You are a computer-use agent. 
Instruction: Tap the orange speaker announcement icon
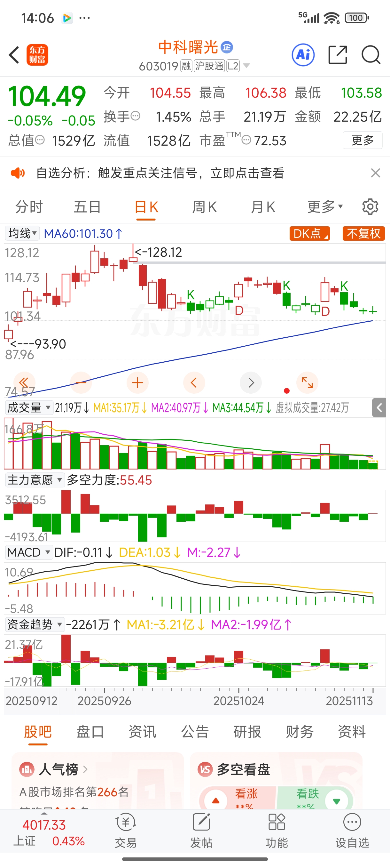pyautogui.click(x=18, y=173)
